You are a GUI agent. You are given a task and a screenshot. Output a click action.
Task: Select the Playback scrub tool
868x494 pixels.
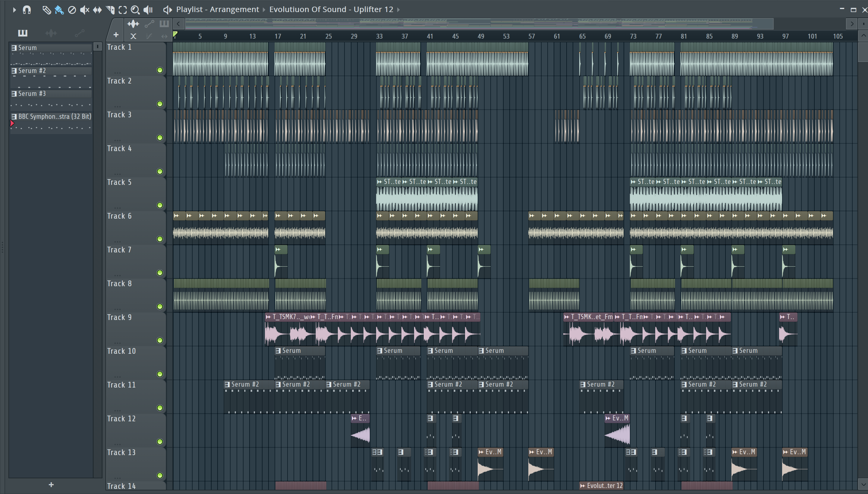(148, 10)
